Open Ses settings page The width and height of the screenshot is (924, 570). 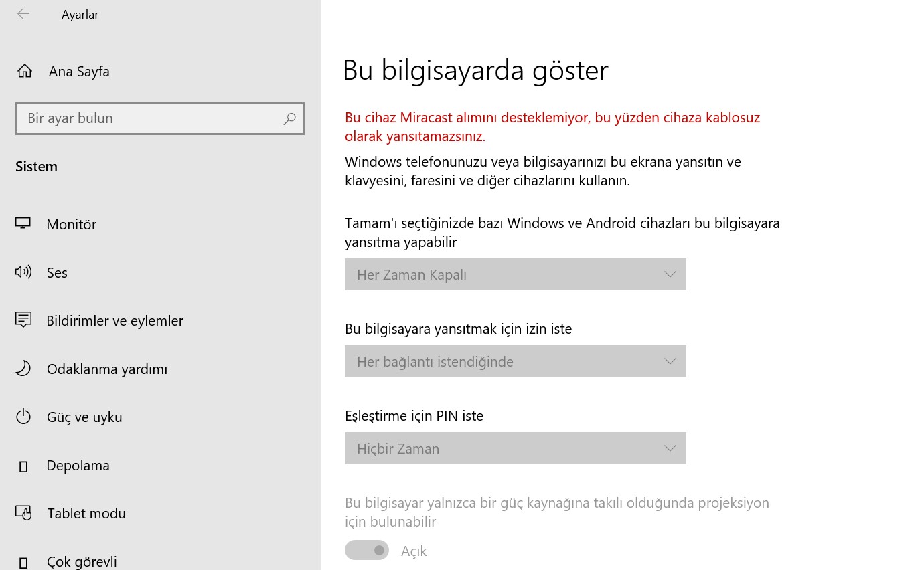pyautogui.click(x=160, y=272)
